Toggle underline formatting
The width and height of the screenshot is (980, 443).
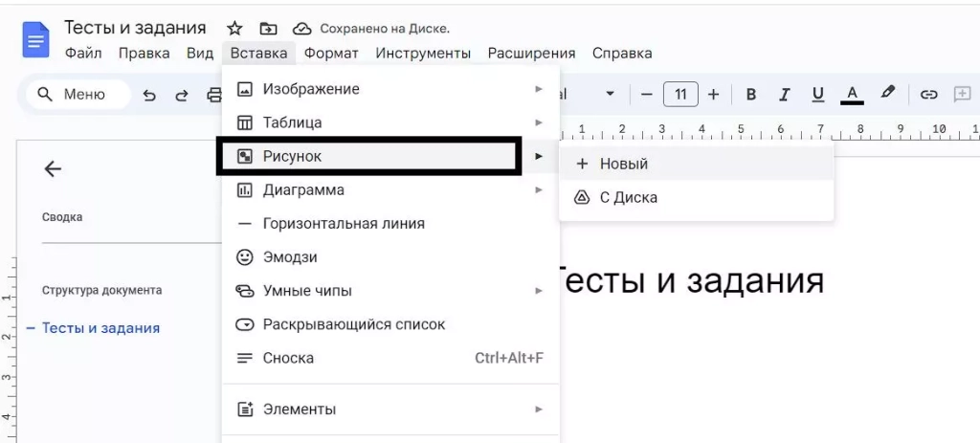pyautogui.click(x=817, y=95)
